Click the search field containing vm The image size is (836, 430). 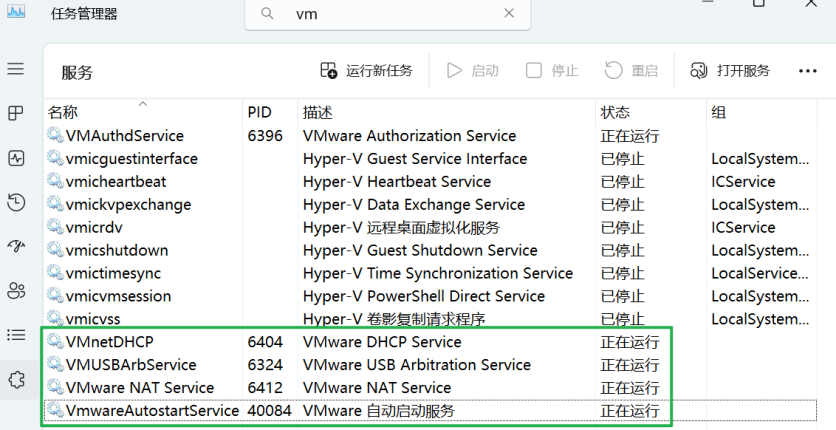(388, 14)
